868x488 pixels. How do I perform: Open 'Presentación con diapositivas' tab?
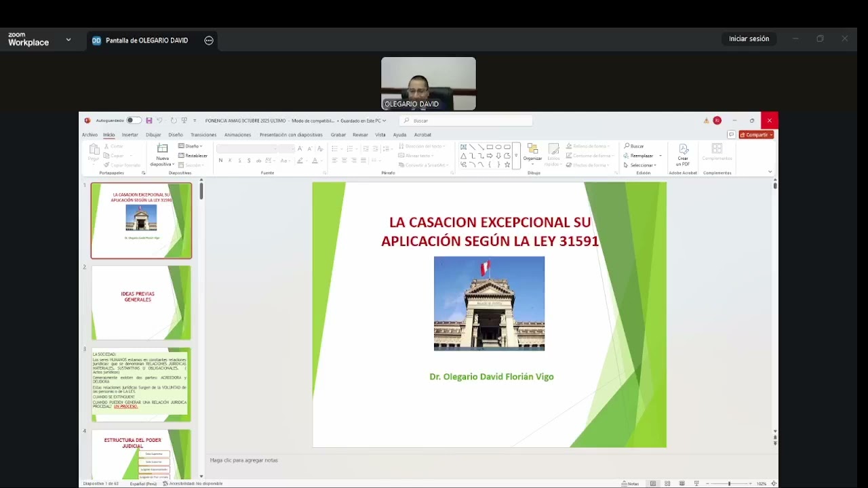(291, 135)
